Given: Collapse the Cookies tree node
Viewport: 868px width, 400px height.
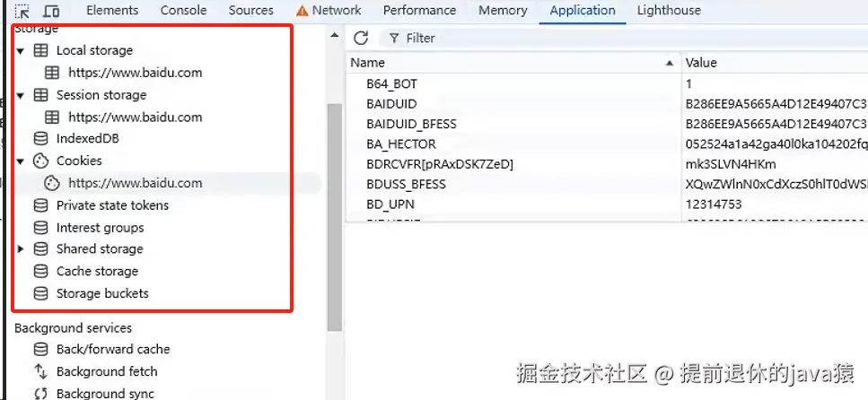Looking at the screenshot, I should 21,161.
